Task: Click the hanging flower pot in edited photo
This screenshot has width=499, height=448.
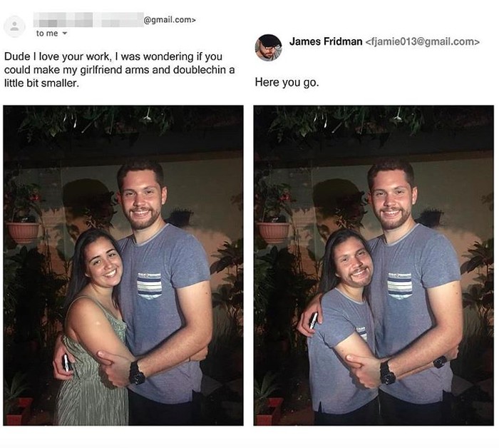Action: (x=273, y=230)
